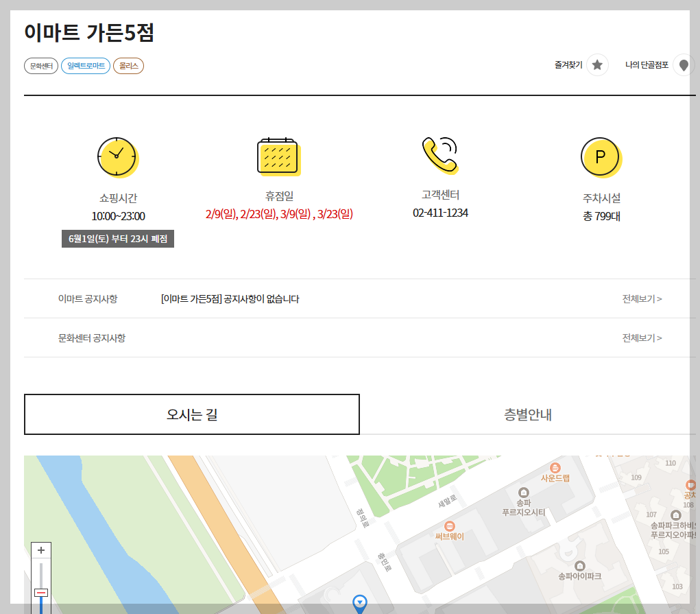Open 전체보기 for 문화센터 공지사항
The image size is (700, 614).
coord(642,338)
